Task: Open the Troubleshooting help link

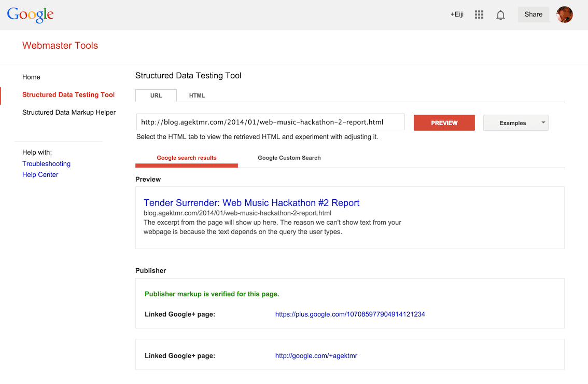Action: 46,164
